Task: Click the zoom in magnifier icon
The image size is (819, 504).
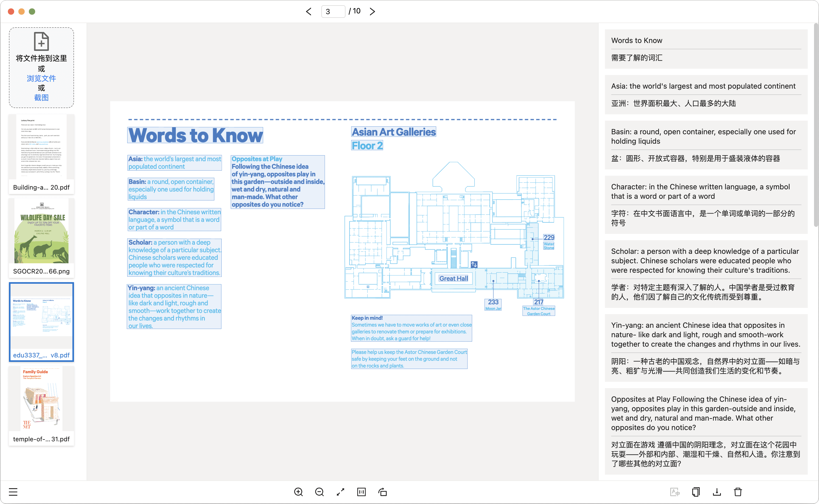Action: click(x=299, y=492)
